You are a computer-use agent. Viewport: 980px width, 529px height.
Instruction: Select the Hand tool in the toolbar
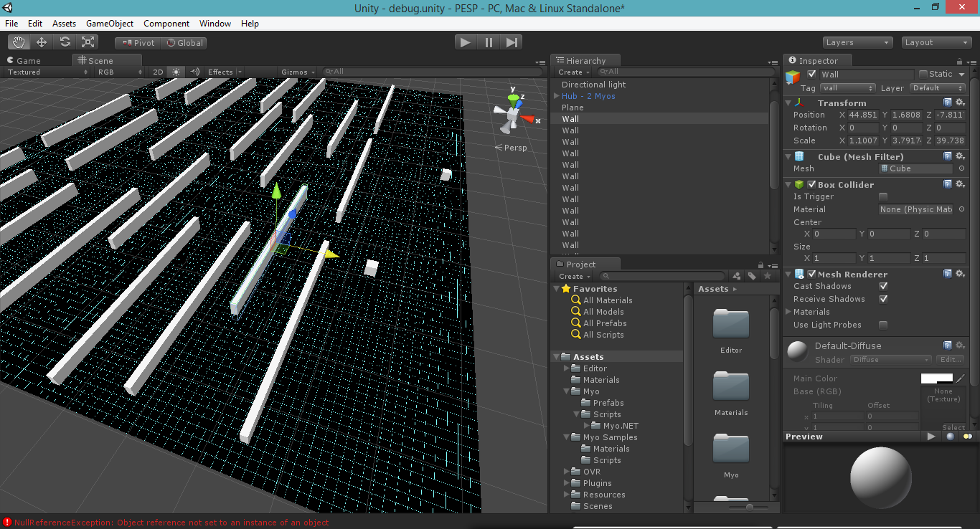(19, 42)
